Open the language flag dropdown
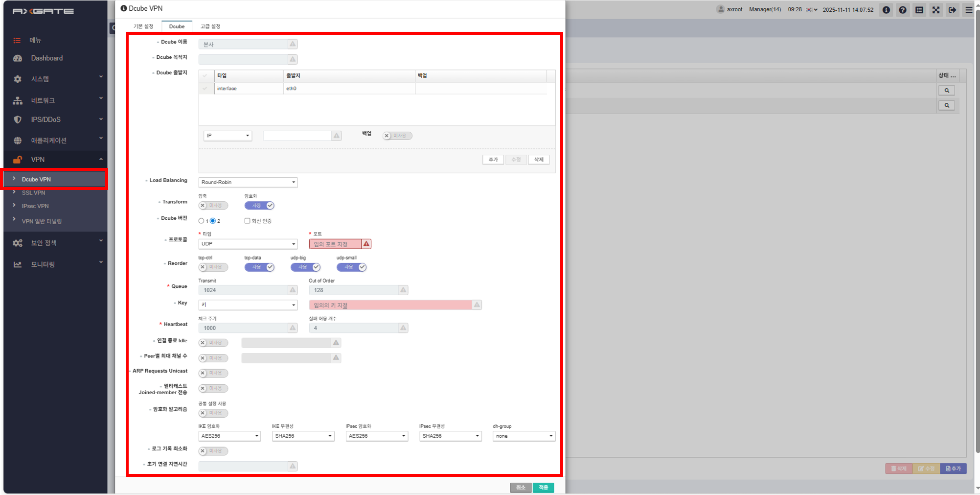The width and height of the screenshot is (980, 495). point(812,10)
